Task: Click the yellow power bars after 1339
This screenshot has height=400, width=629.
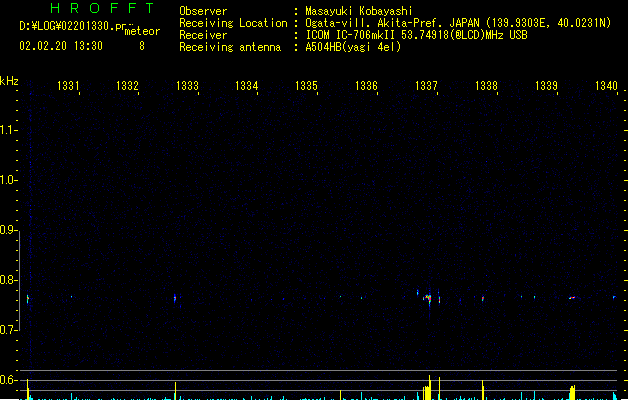Action: [572, 392]
